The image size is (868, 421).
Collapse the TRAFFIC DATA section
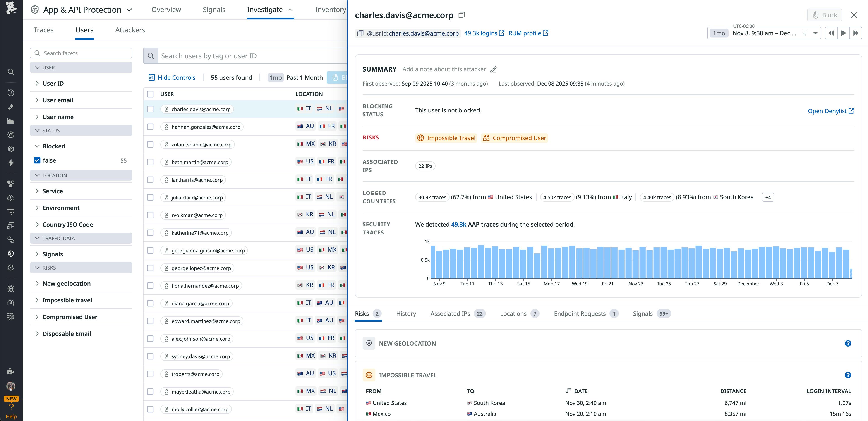(37, 238)
